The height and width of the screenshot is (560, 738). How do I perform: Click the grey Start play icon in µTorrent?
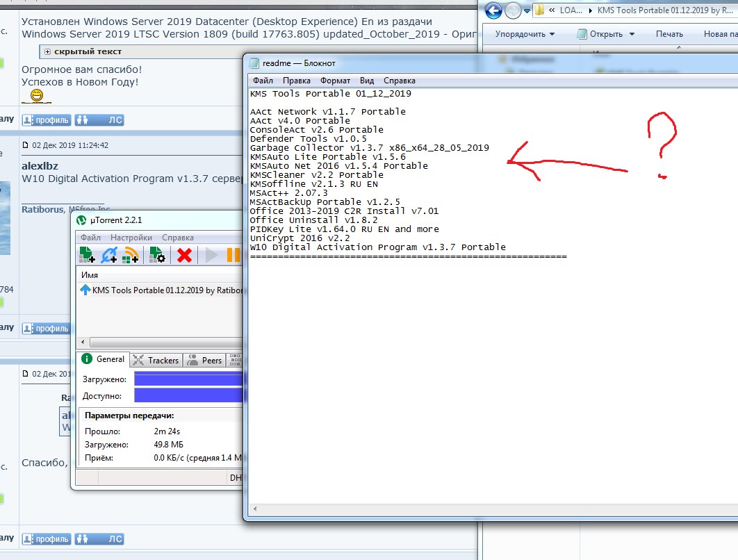pyautogui.click(x=211, y=255)
